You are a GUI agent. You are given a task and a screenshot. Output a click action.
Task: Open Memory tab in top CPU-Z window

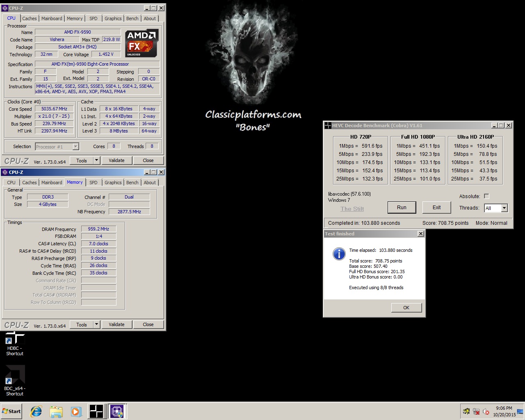[x=75, y=18]
